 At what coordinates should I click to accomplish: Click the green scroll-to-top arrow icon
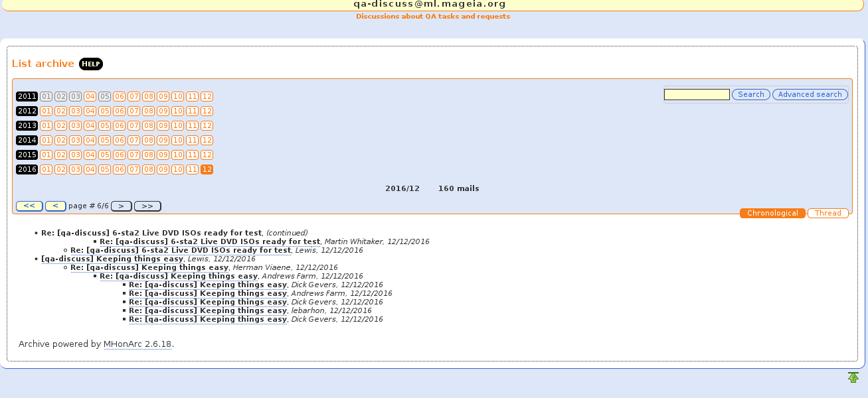pos(853,377)
